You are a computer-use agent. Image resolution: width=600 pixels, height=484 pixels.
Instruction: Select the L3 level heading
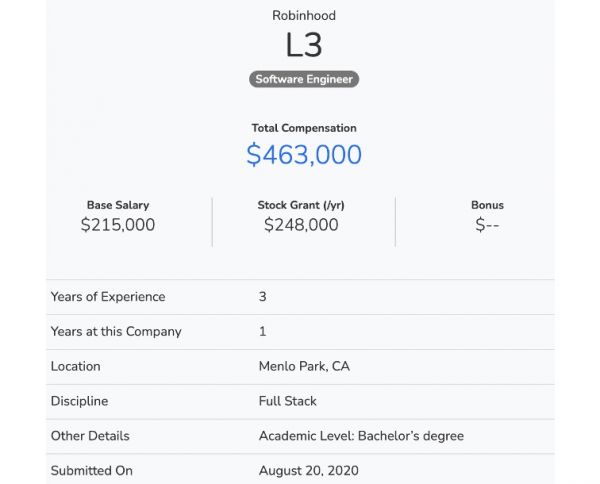[x=304, y=46]
